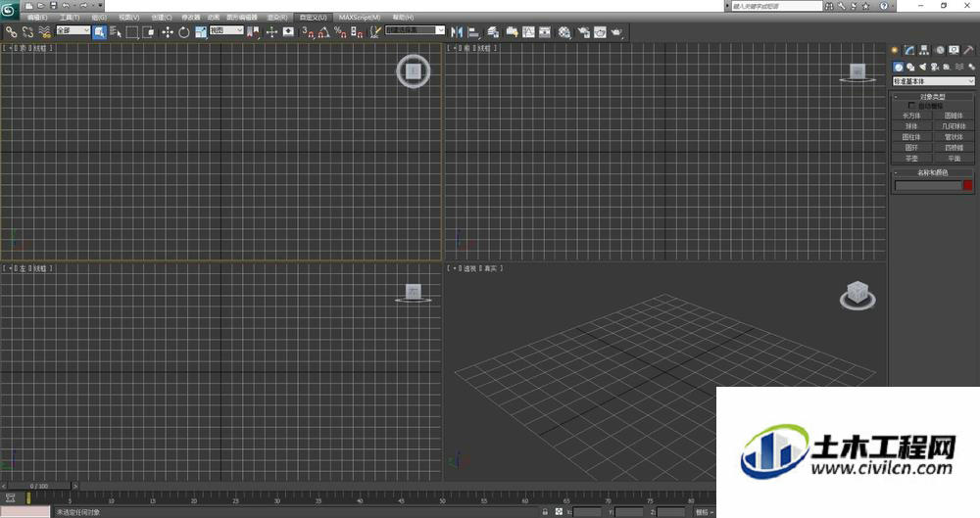
Task: Switch to the Motion command panel tab
Action: (940, 50)
